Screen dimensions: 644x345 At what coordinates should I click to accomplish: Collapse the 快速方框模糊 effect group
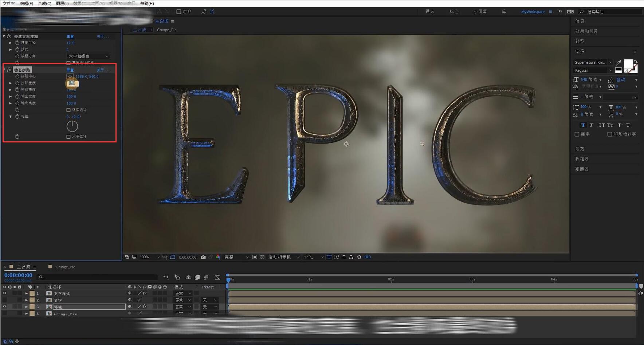pyautogui.click(x=4, y=36)
